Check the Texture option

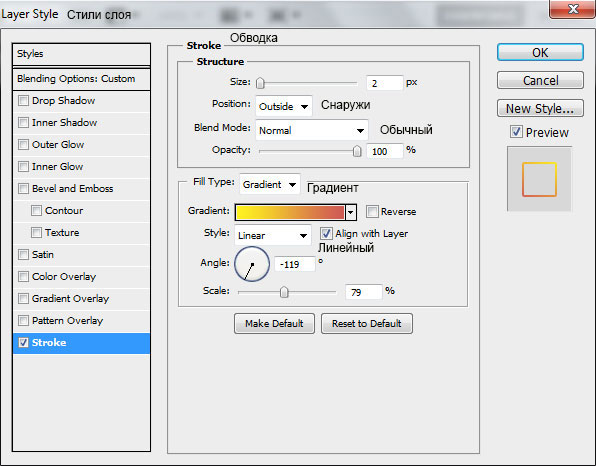[36, 233]
